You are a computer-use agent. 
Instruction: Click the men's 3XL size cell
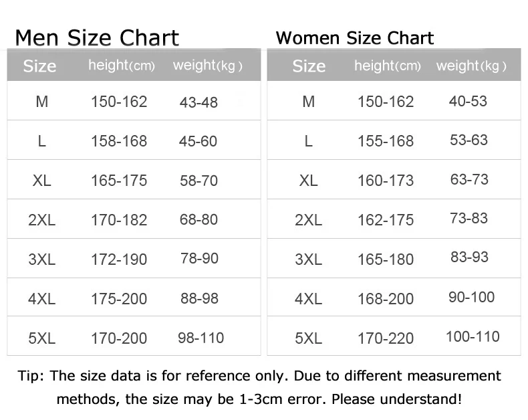[x=41, y=259]
